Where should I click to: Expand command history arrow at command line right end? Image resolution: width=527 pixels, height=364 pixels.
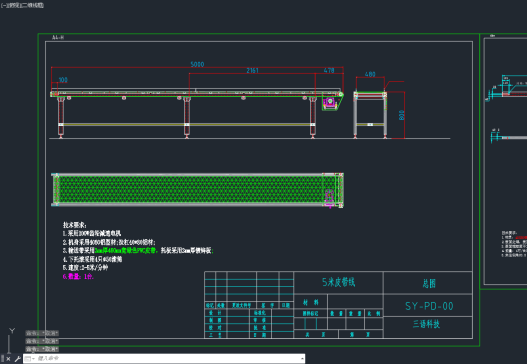[302, 359]
